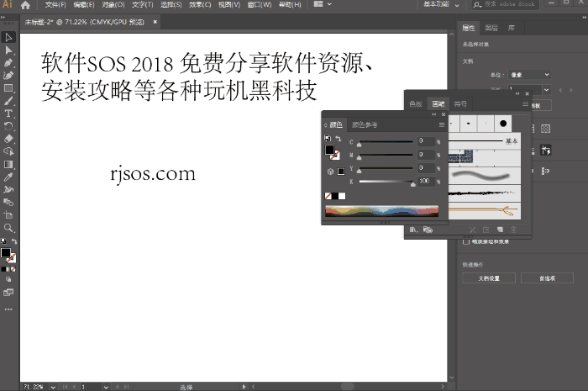Swap fill and stroke in toolbar
Viewport: 588px width, 391px height.
[14, 241]
